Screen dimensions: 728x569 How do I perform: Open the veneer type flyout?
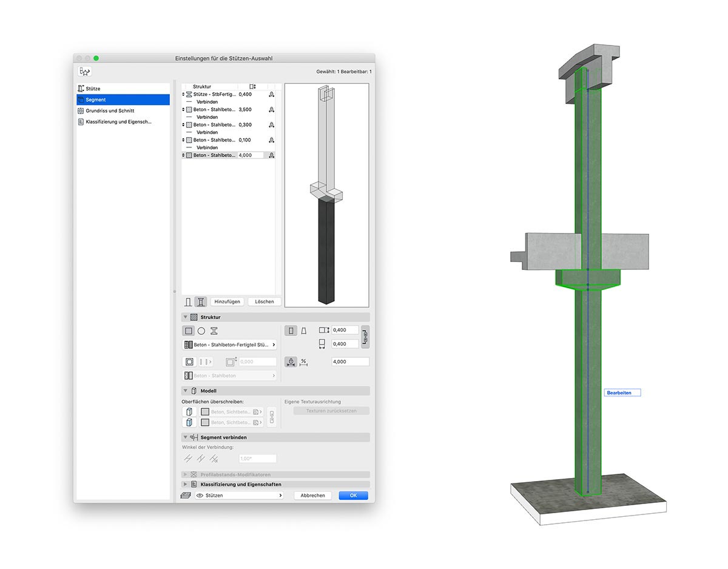tap(205, 362)
